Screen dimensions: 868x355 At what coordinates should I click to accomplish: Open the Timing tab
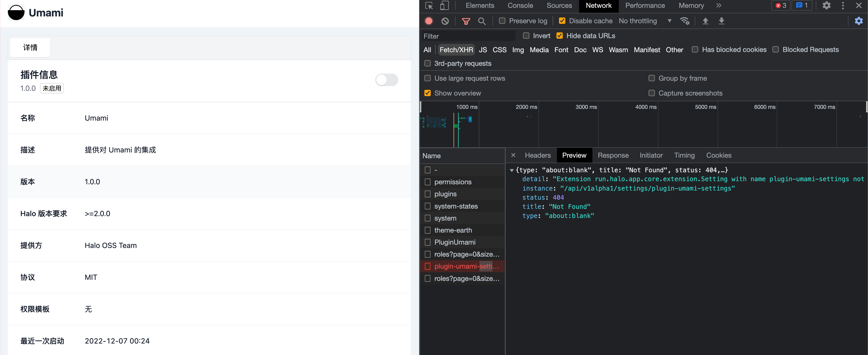(x=684, y=155)
